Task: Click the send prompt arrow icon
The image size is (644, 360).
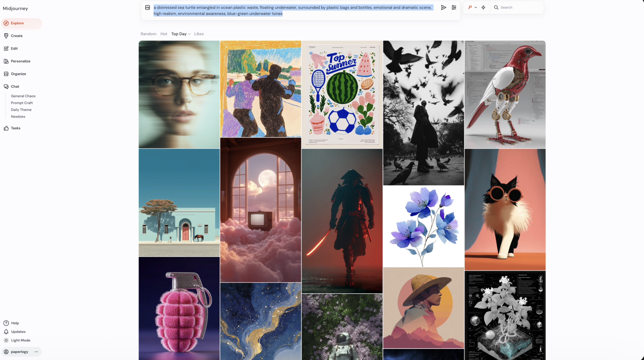Action: (x=443, y=8)
